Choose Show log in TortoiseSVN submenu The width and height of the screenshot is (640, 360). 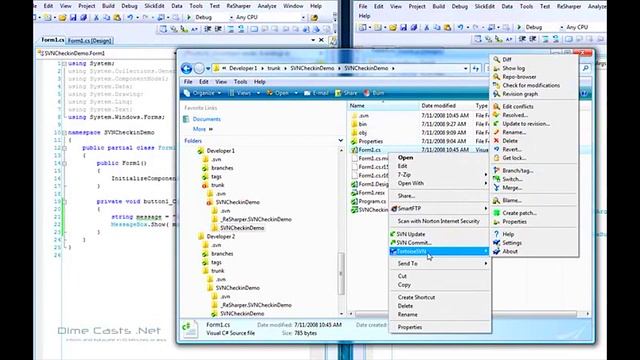pyautogui.click(x=513, y=68)
